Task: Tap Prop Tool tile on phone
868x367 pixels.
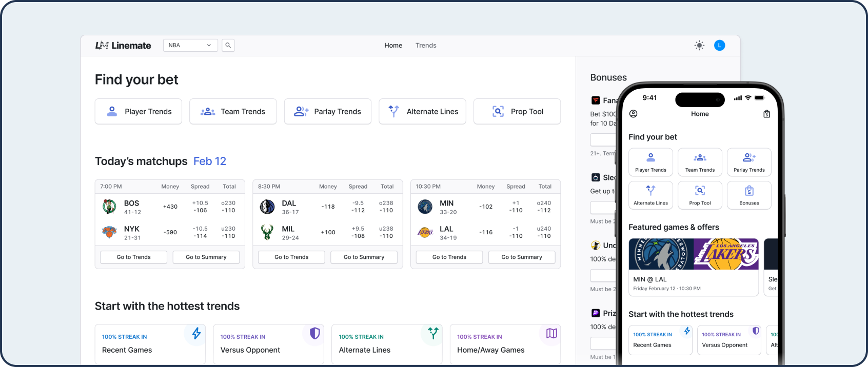Action: pyautogui.click(x=700, y=195)
